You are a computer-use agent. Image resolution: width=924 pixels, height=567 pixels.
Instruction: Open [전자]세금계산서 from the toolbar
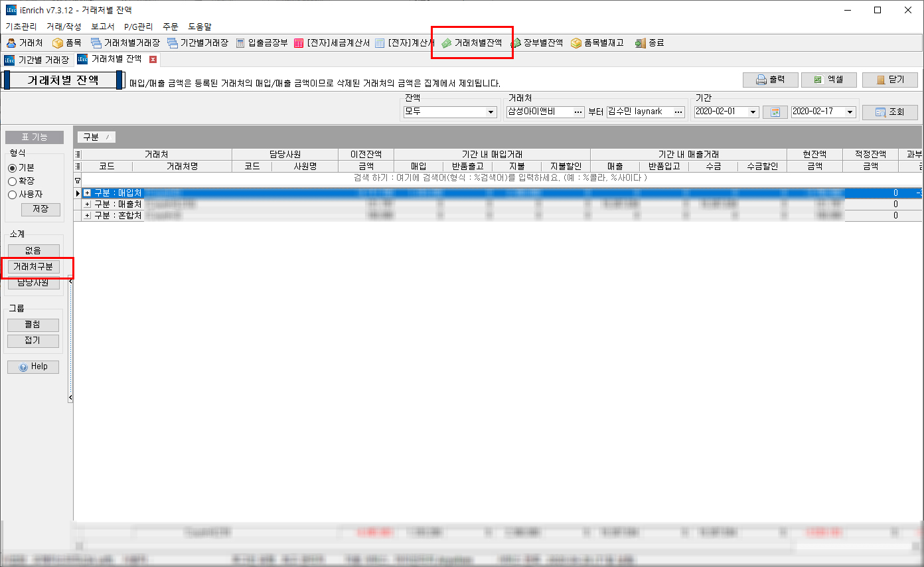pyautogui.click(x=331, y=42)
